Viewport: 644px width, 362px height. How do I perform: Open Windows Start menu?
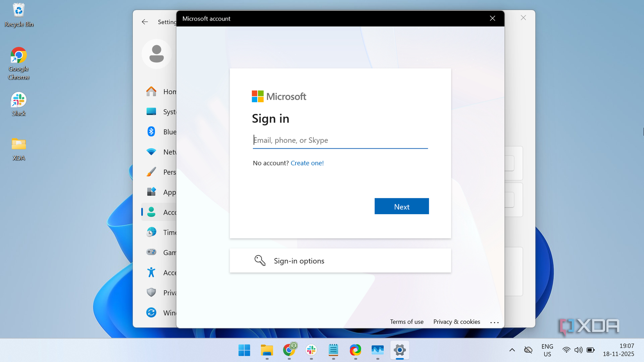(244, 350)
